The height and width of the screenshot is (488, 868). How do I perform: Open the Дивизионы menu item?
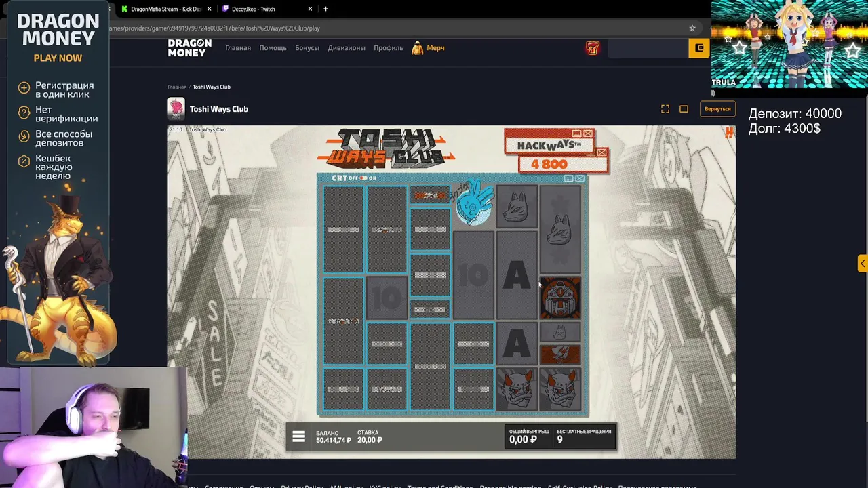[347, 48]
